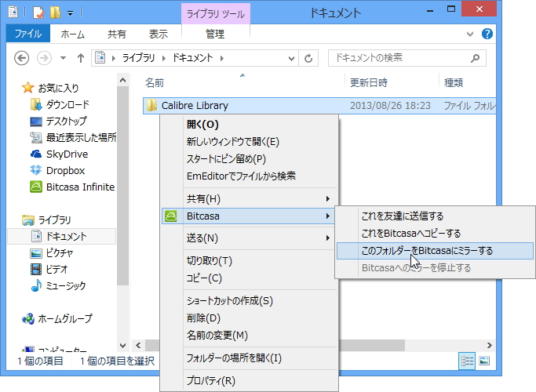The image size is (536, 392).
Task: Click the navigation pane scroll down arrow
Action: 122,345
